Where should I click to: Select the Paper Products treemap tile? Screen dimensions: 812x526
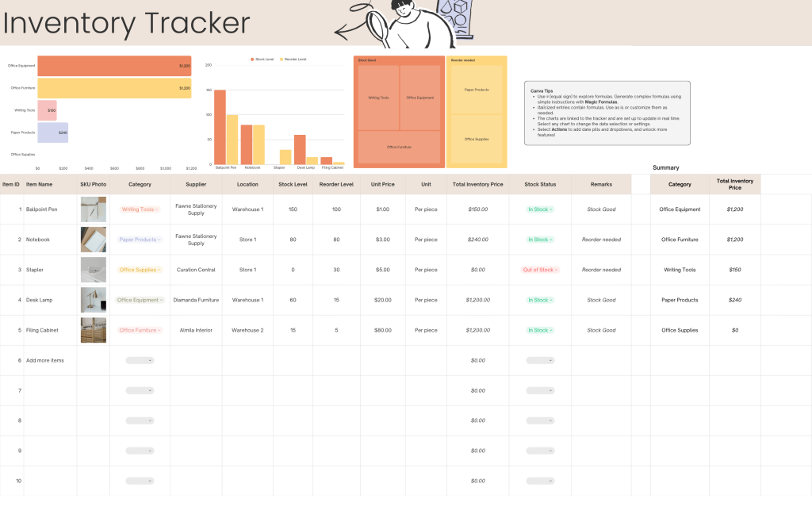click(477, 90)
